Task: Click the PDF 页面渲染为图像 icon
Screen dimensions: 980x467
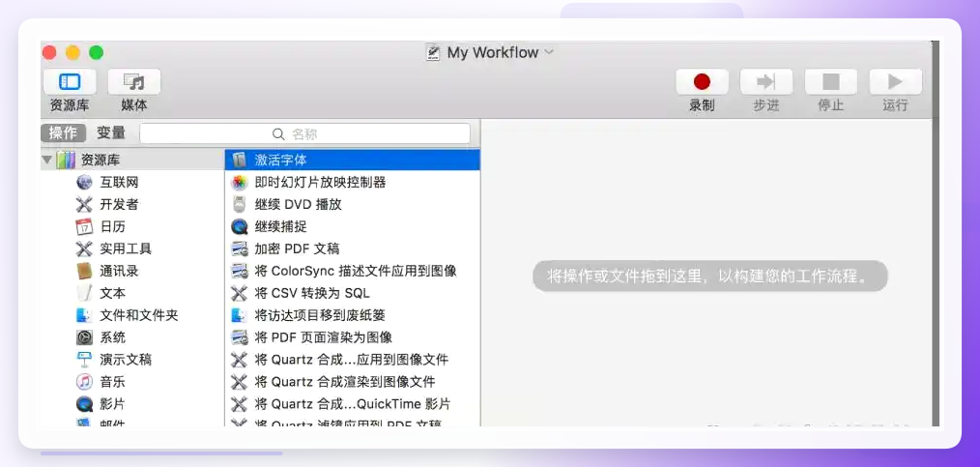Action: tap(240, 337)
